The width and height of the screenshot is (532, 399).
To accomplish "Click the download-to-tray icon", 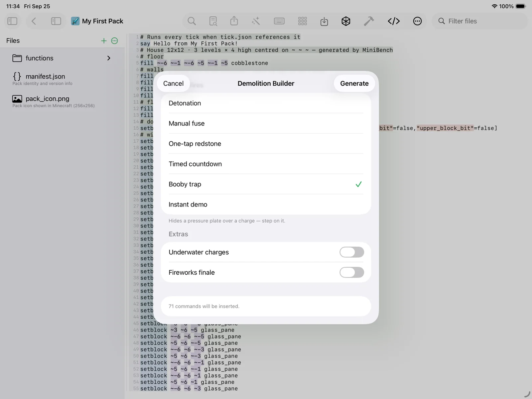I will 324,22.
